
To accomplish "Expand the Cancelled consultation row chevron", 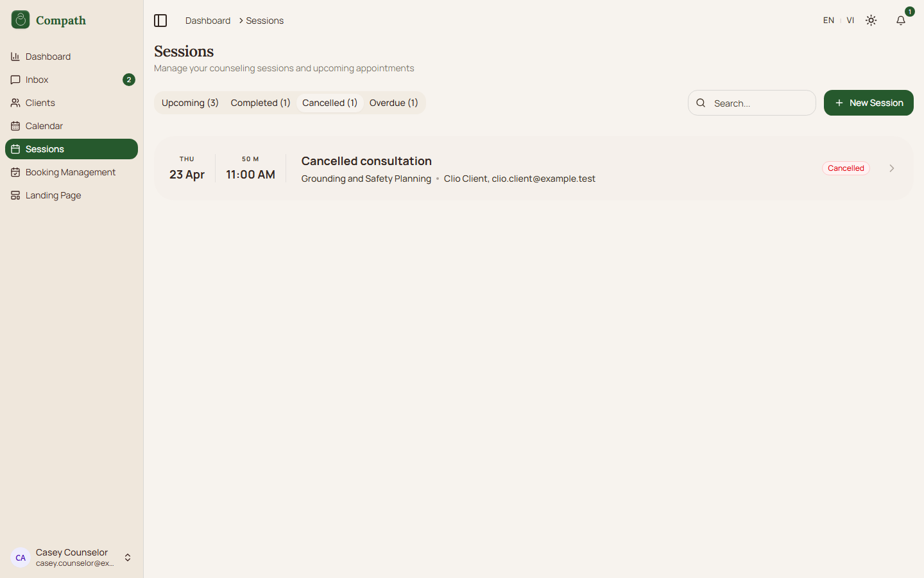I will point(891,168).
